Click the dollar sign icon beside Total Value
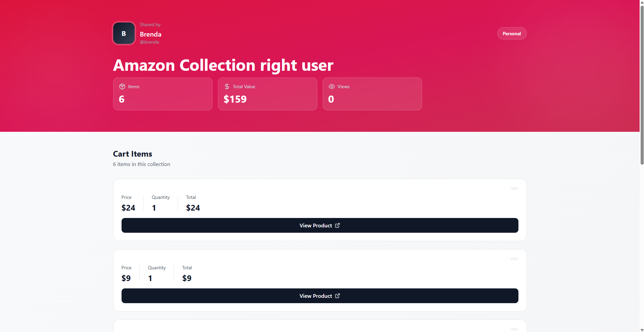The height and width of the screenshot is (332, 644). (x=227, y=87)
